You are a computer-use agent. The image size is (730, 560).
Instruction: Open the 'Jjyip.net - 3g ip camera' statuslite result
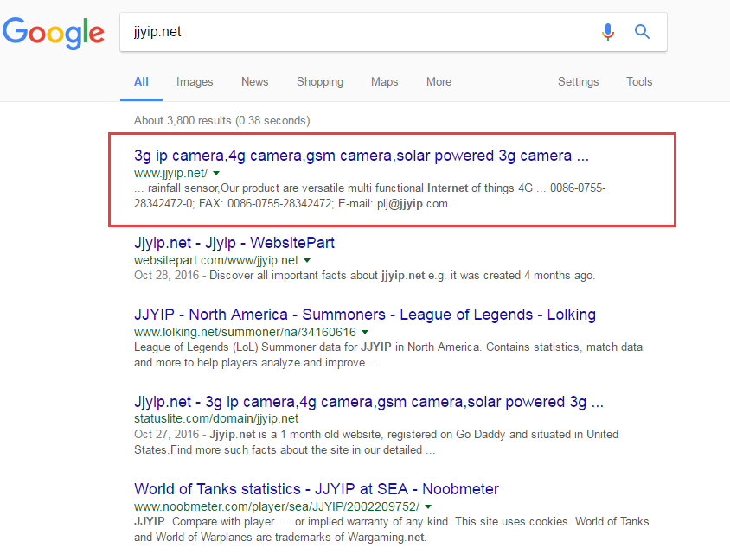[368, 402]
